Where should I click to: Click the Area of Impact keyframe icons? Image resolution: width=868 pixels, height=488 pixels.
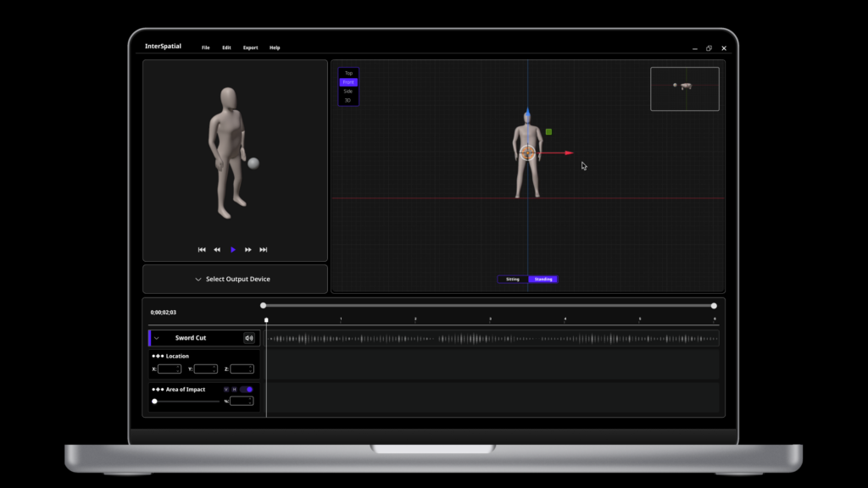[x=158, y=390]
